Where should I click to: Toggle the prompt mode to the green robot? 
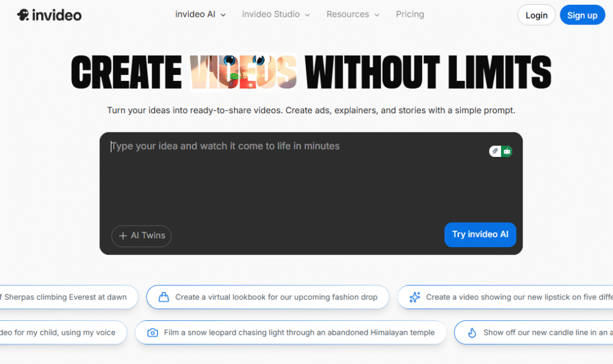pyautogui.click(x=507, y=151)
